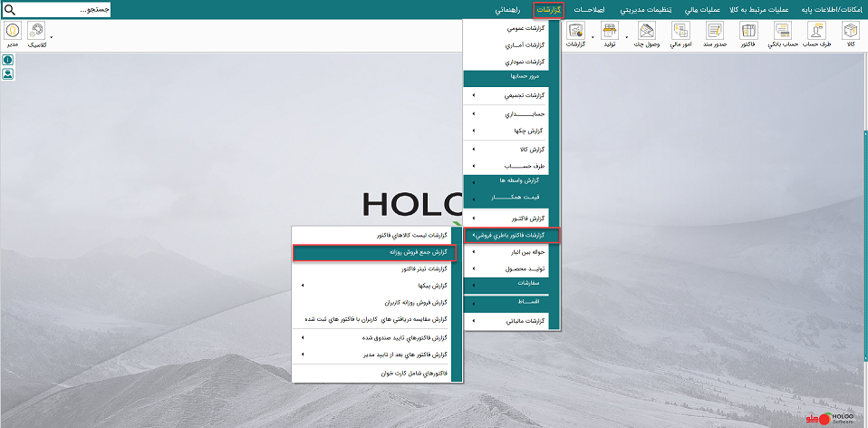Open the مدیر (Manager) user icon
The width and height of the screenshot is (868, 428).
(x=13, y=34)
